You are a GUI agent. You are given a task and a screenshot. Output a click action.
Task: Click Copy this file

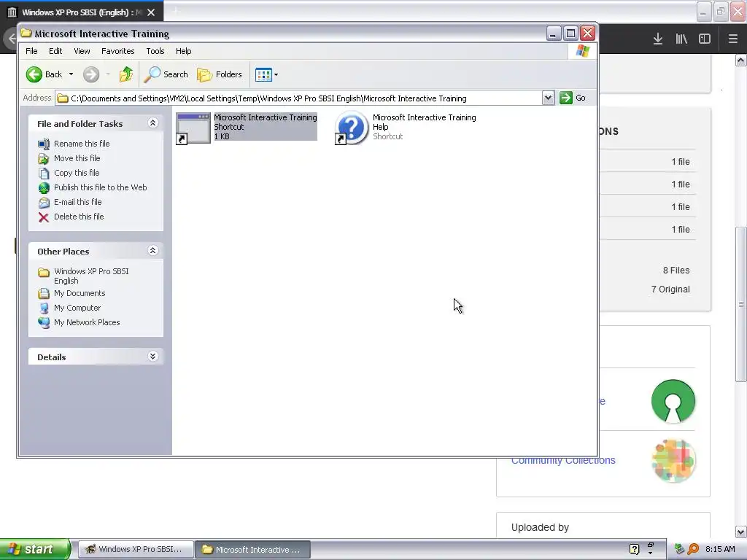point(77,173)
